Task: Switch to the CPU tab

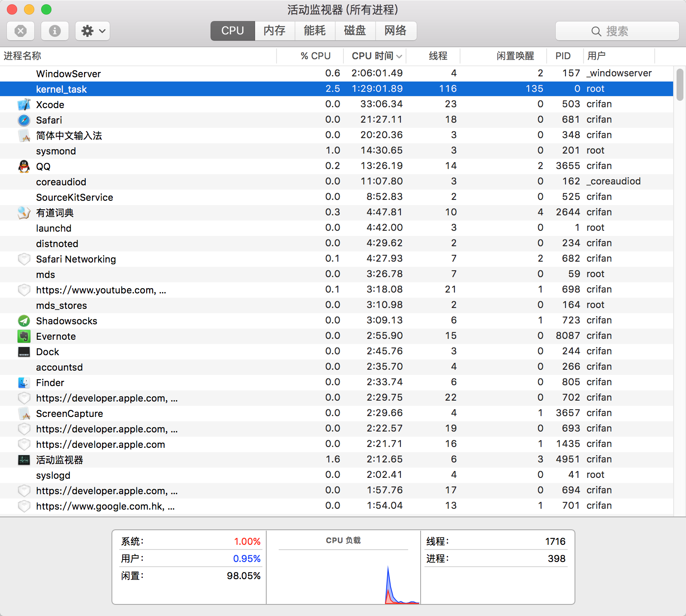Action: point(233,31)
